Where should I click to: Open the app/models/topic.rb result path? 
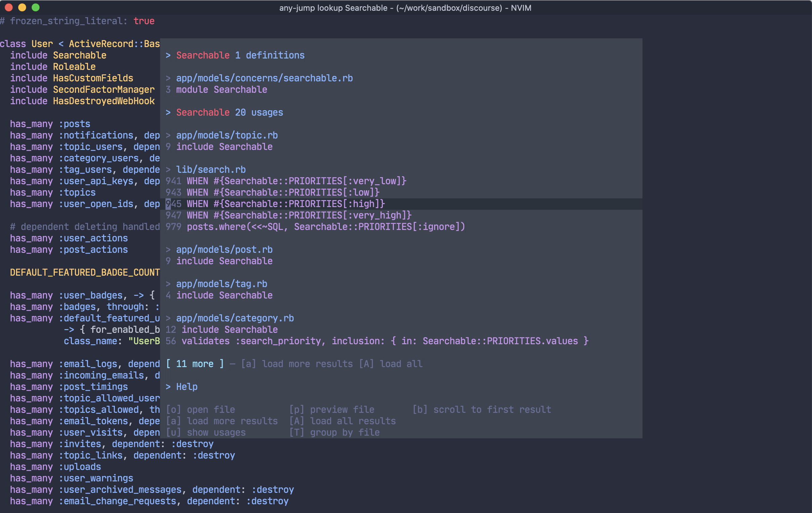pyautogui.click(x=227, y=135)
